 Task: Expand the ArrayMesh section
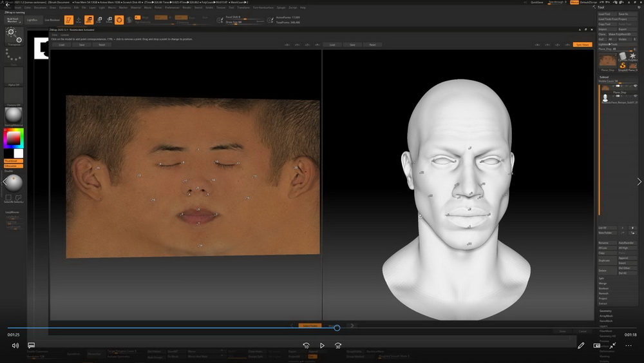point(606,316)
